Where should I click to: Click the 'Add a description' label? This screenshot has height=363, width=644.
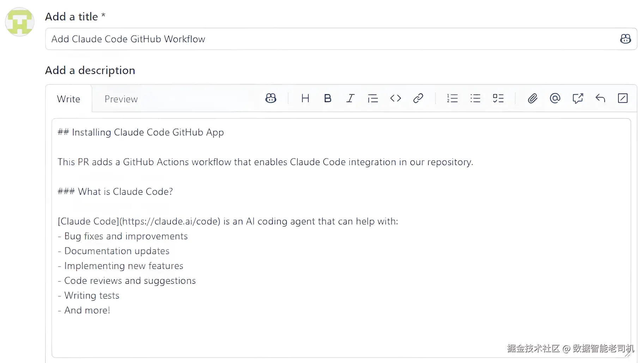coord(90,71)
